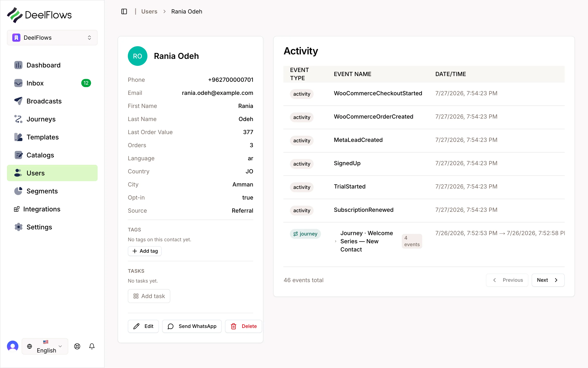Click the City value Amman
This screenshot has height=368, width=588.
coord(243,184)
